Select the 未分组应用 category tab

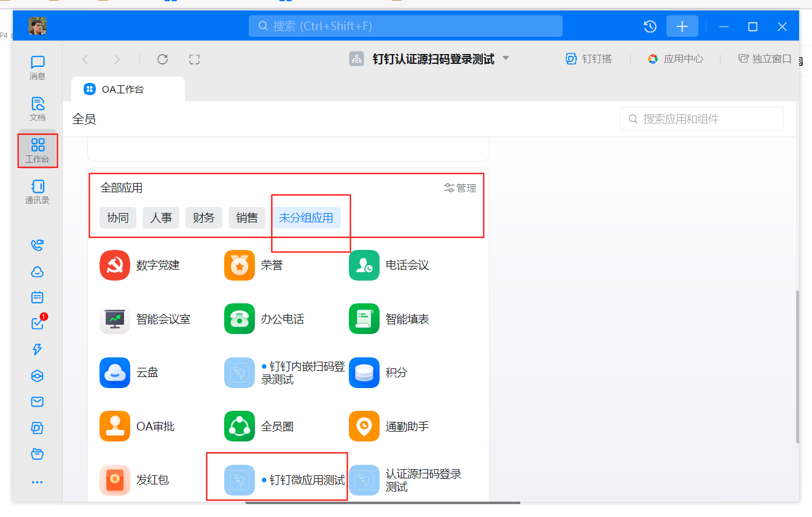[x=306, y=217]
